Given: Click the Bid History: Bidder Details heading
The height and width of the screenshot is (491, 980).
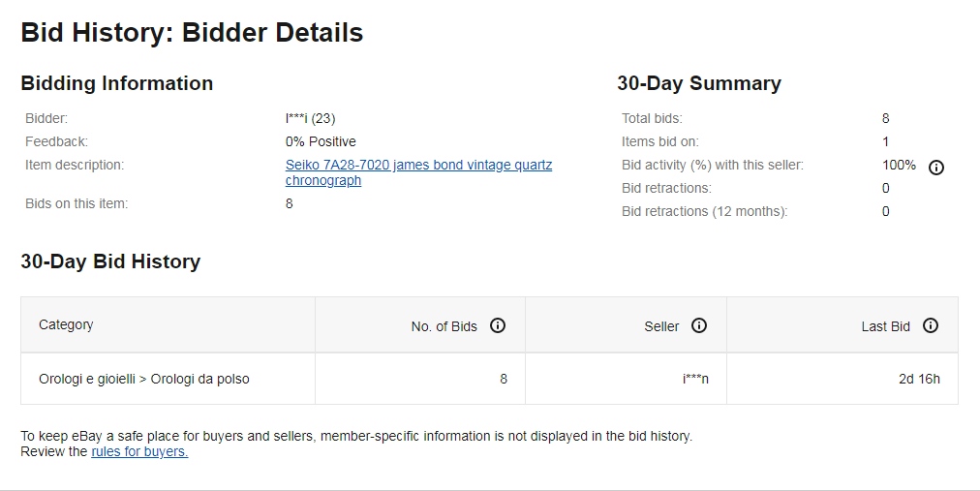Looking at the screenshot, I should [x=192, y=32].
